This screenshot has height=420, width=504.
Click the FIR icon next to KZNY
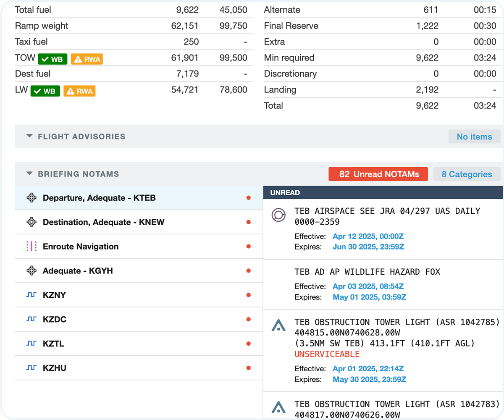pyautogui.click(x=31, y=295)
